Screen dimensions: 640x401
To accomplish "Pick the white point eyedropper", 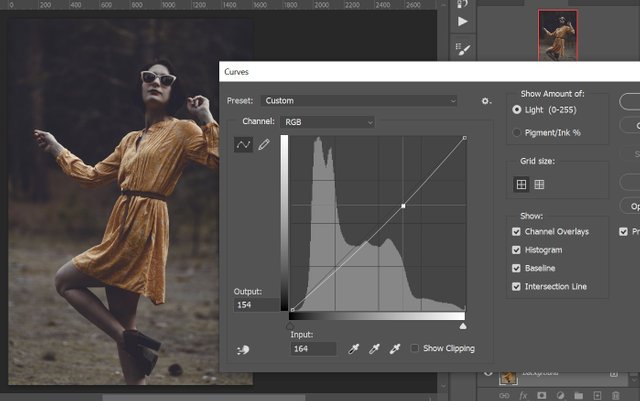I will [395, 349].
